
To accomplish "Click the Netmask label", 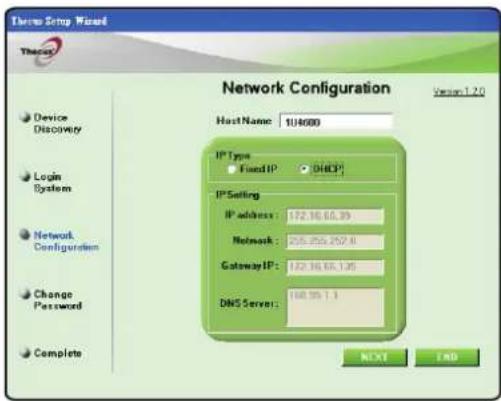I will click(255, 240).
